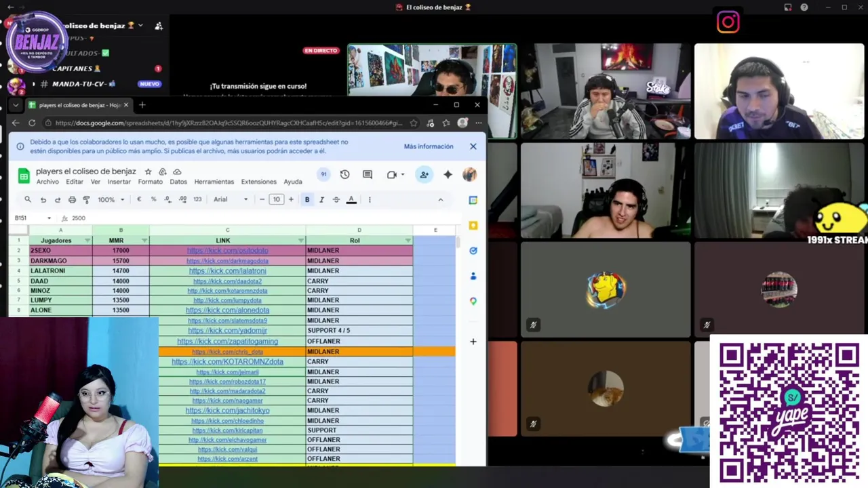This screenshot has width=868, height=488.
Task: Print the spreadsheet via printer icon
Action: 72,199
